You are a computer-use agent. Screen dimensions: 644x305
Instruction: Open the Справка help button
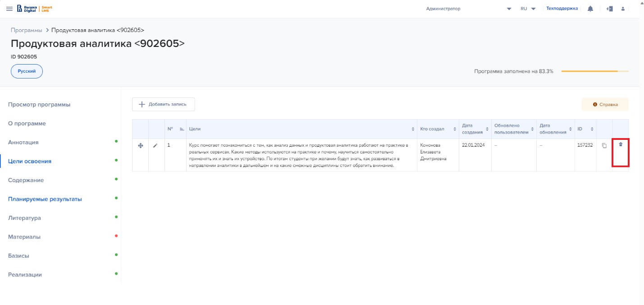(x=605, y=104)
